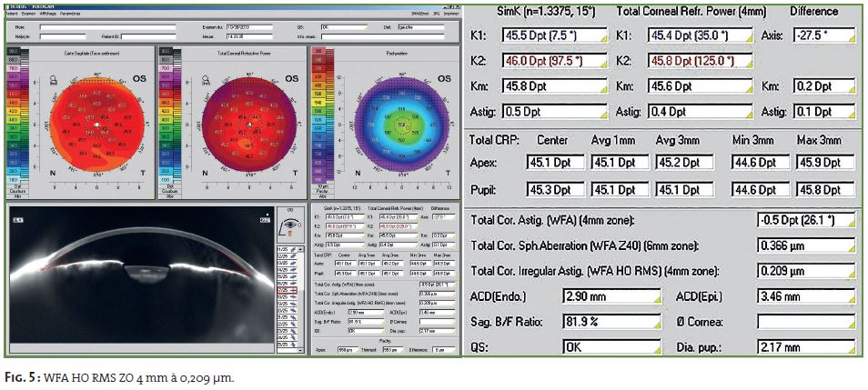
Task: Open the Patient menu
Action: click(x=10, y=12)
